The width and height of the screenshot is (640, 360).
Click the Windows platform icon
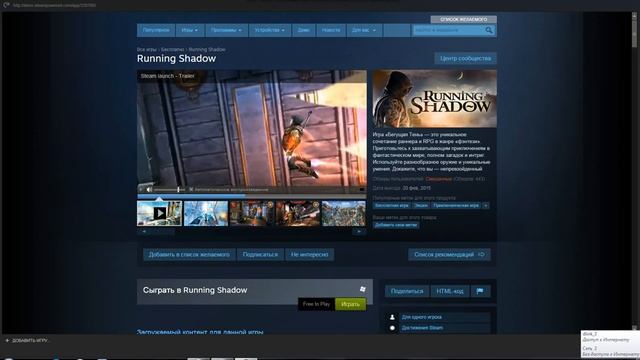click(x=362, y=289)
